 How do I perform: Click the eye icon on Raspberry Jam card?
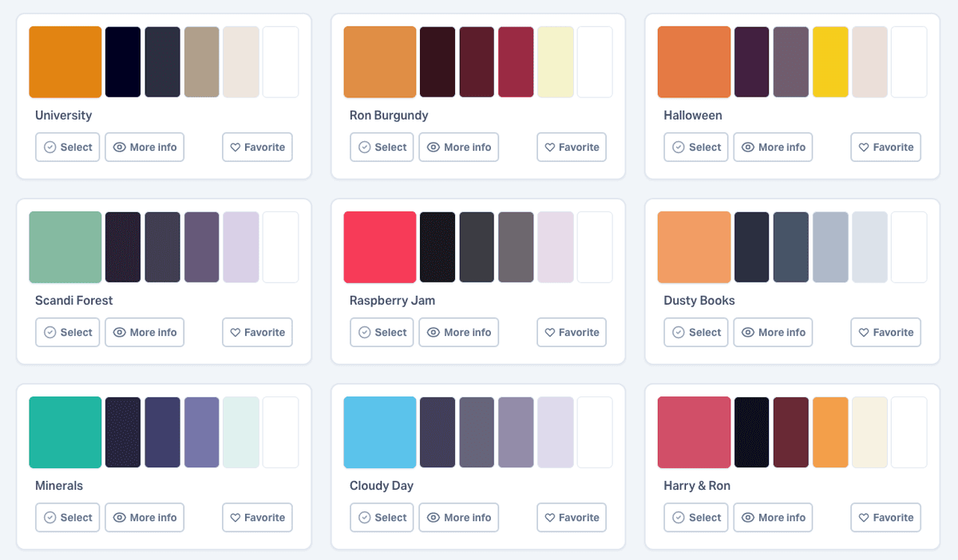tap(433, 333)
